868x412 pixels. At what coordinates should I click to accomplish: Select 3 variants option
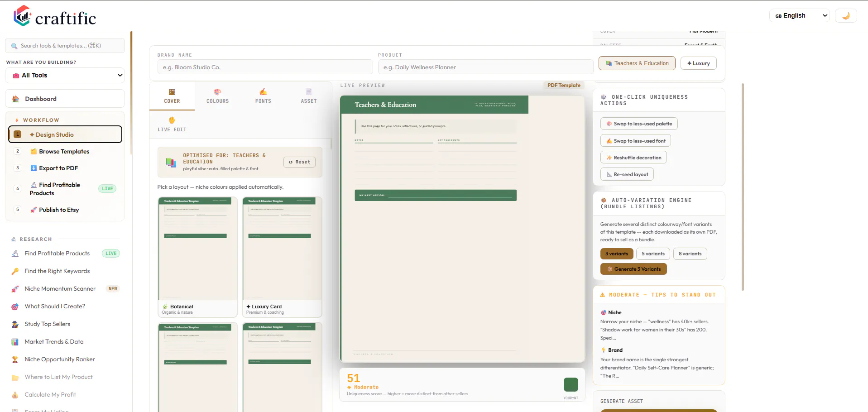[x=617, y=254]
